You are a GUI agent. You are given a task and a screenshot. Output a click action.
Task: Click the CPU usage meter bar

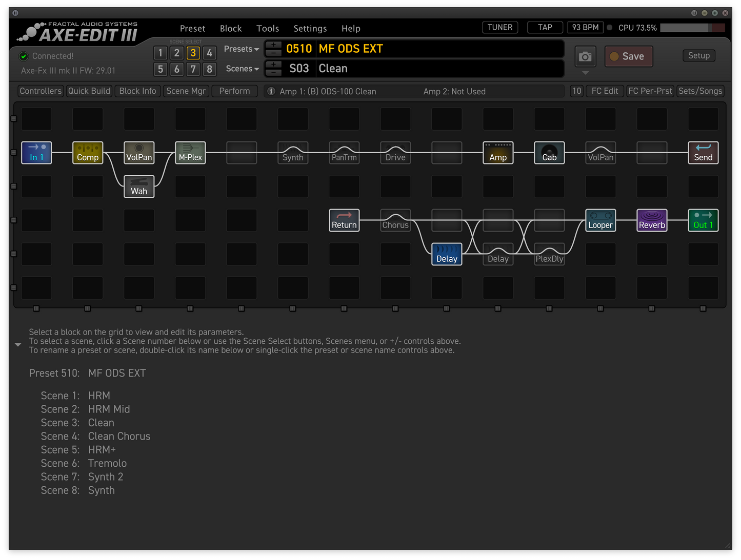coord(692,28)
